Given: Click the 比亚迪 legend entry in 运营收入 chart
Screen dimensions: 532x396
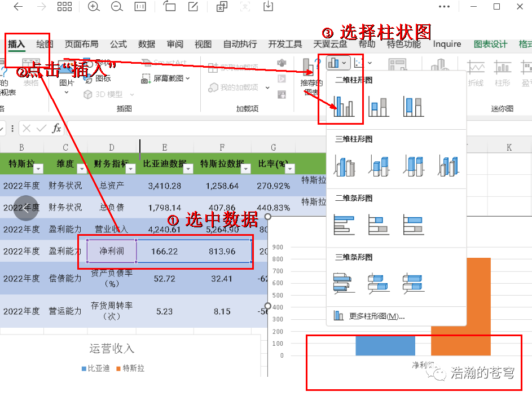Looking at the screenshot, I should pyautogui.click(x=96, y=368).
